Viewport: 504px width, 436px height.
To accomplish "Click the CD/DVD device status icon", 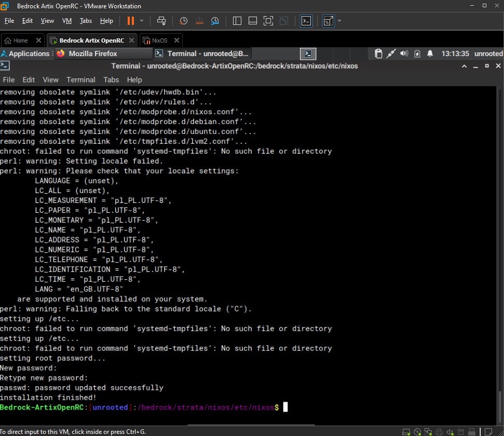I will (417, 432).
